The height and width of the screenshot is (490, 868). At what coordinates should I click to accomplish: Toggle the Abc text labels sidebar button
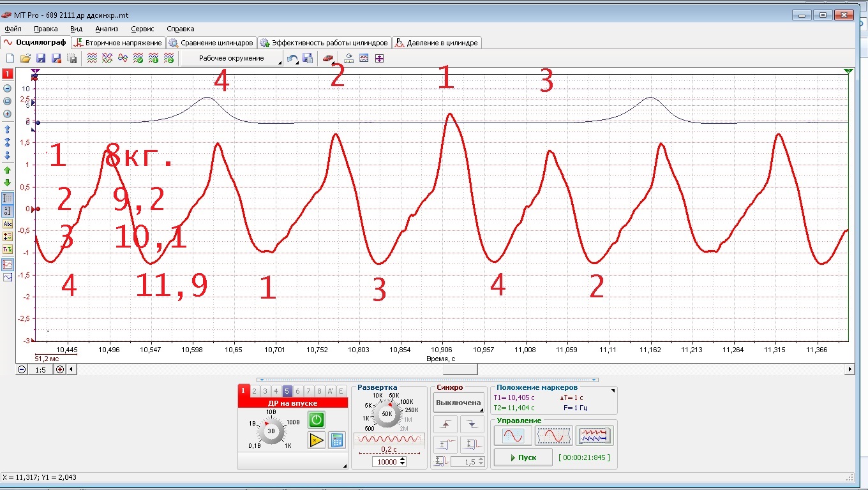(8, 224)
